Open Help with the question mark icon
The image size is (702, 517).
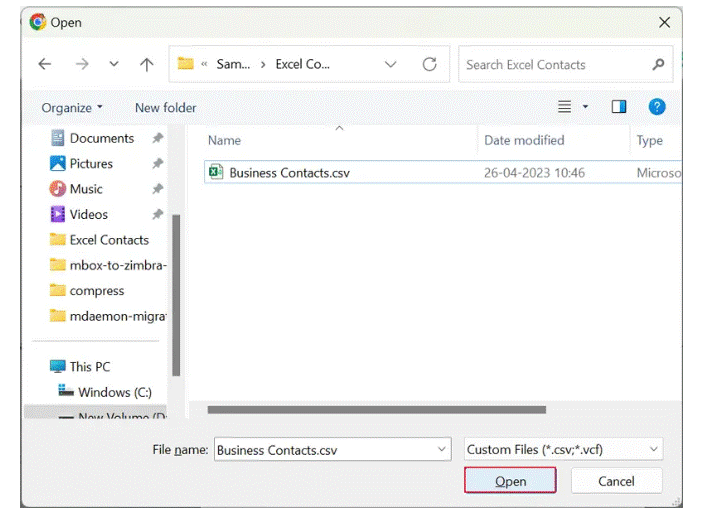[x=657, y=107]
